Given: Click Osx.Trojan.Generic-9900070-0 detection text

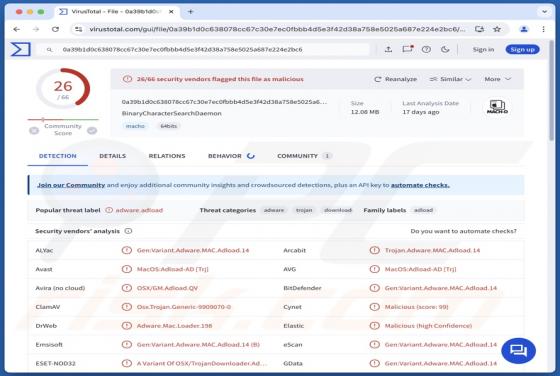Looking at the screenshot, I should pyautogui.click(x=184, y=307).
